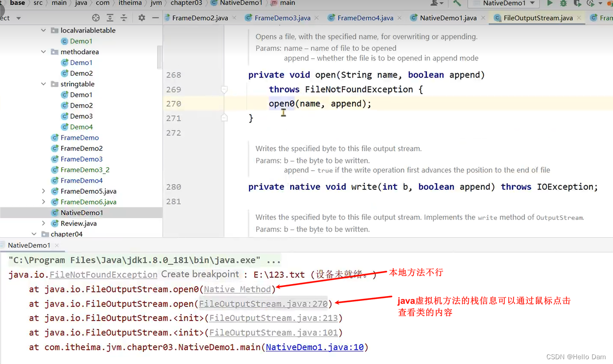Hide the Project panel with minus icon
This screenshot has height=364, width=613.
(x=155, y=18)
